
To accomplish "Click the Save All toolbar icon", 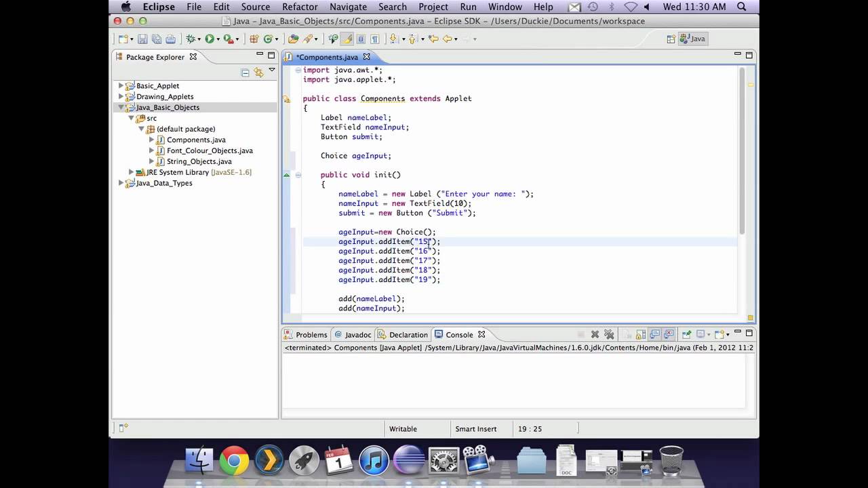I will pyautogui.click(x=156, y=39).
